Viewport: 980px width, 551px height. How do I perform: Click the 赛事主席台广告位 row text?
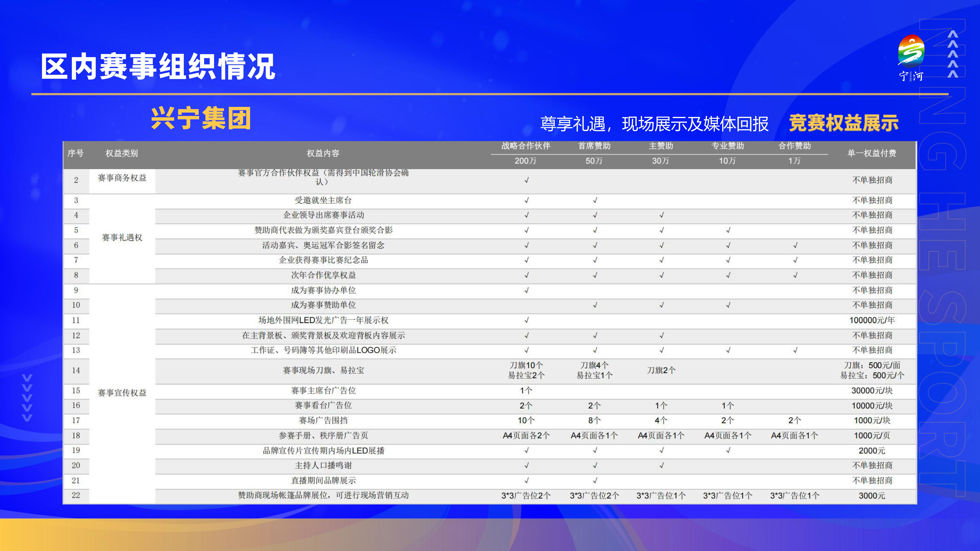323,391
